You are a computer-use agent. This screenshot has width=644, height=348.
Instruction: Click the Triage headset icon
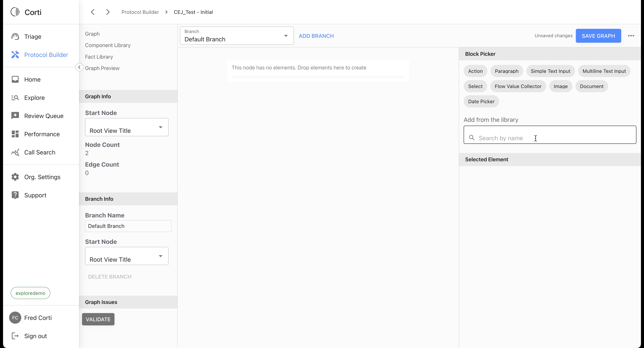(15, 36)
